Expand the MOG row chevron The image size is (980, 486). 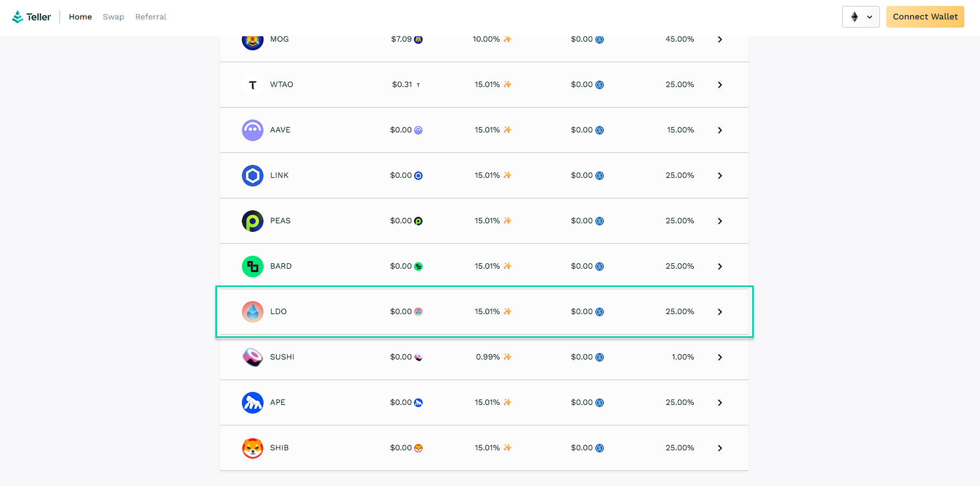click(x=720, y=39)
